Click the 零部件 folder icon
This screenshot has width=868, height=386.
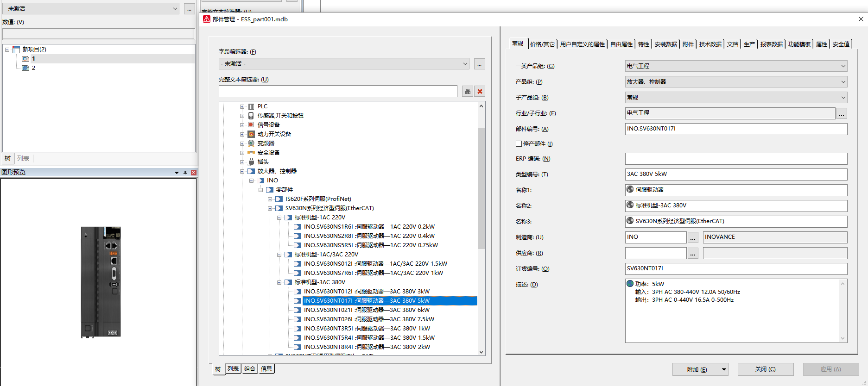270,190
